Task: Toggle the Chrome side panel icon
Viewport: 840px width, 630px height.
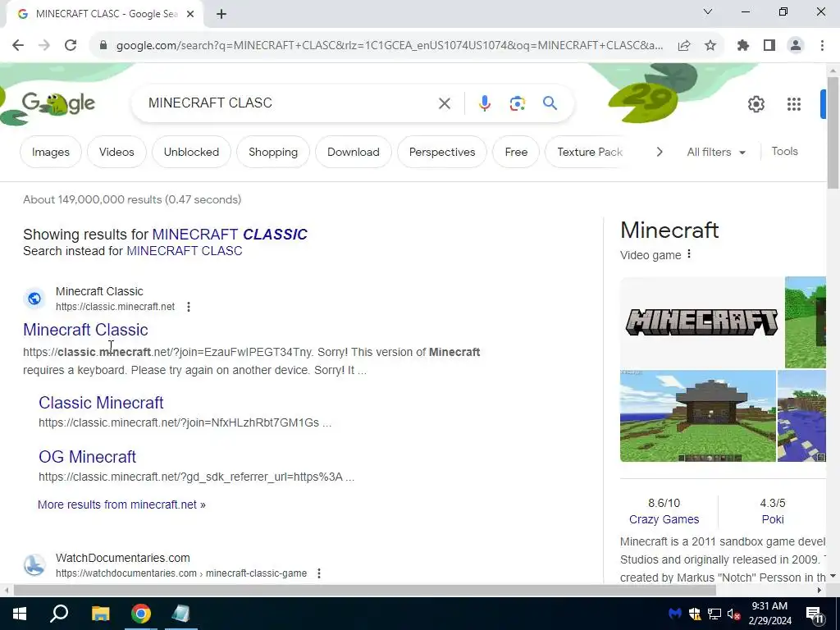Action: point(769,46)
